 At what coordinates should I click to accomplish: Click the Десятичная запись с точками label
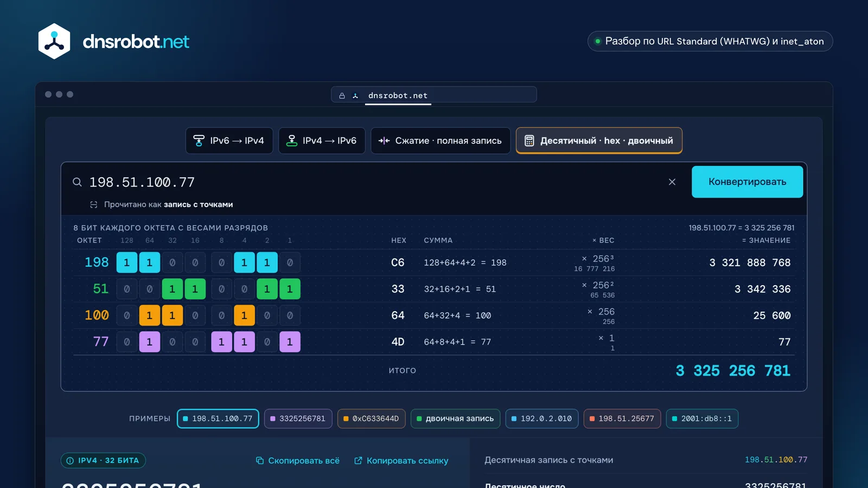pyautogui.click(x=548, y=460)
